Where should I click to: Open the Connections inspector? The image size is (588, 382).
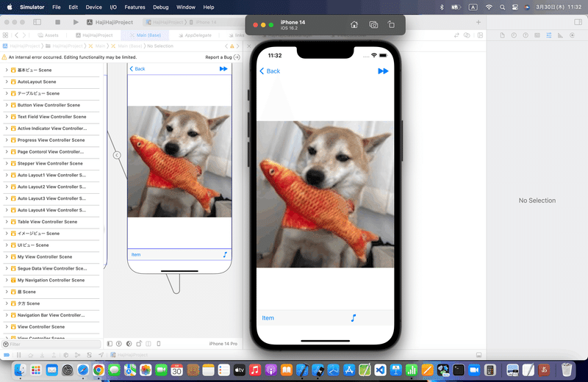[572, 35]
